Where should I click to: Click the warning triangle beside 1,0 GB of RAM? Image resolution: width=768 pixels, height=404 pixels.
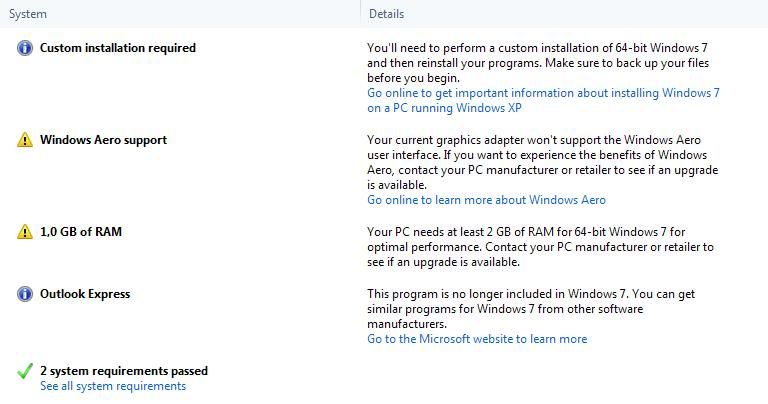[x=25, y=232]
